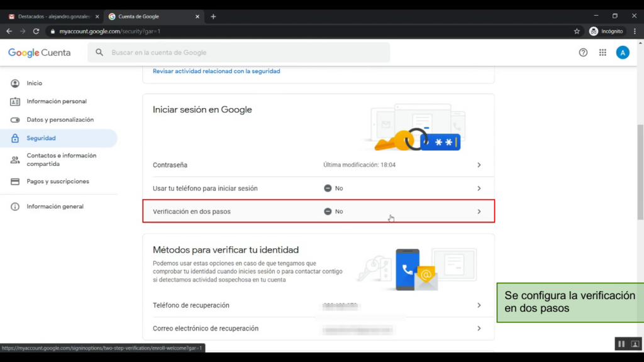Open the Contraseña row
Image resolution: width=644 pixels, height=362 pixels.
pos(318,165)
